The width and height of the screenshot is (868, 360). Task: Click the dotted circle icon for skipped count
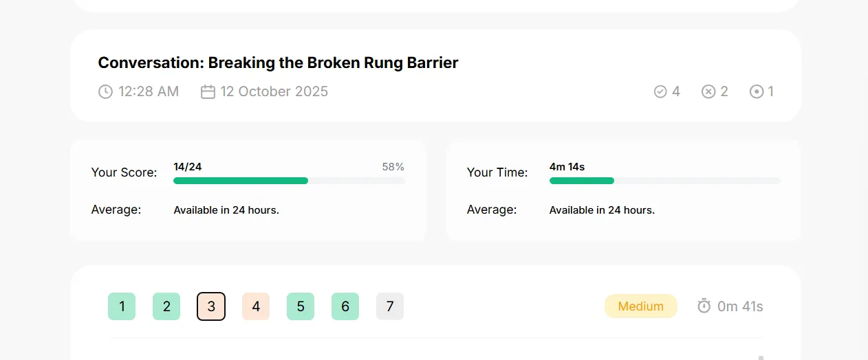point(757,91)
